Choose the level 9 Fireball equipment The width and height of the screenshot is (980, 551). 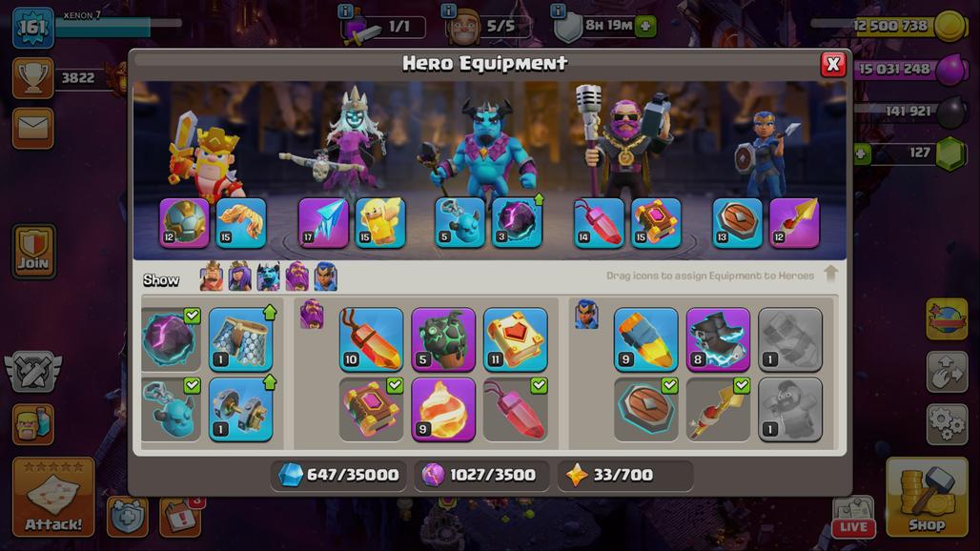pos(443,410)
